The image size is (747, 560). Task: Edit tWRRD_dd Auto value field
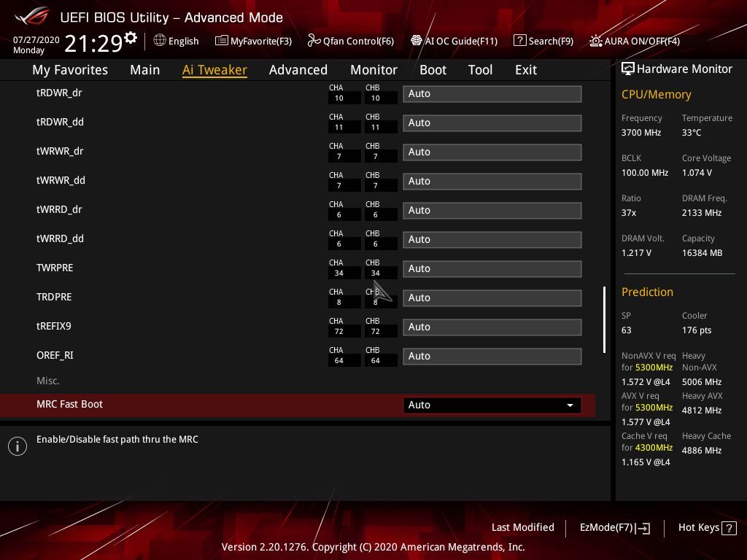point(492,239)
